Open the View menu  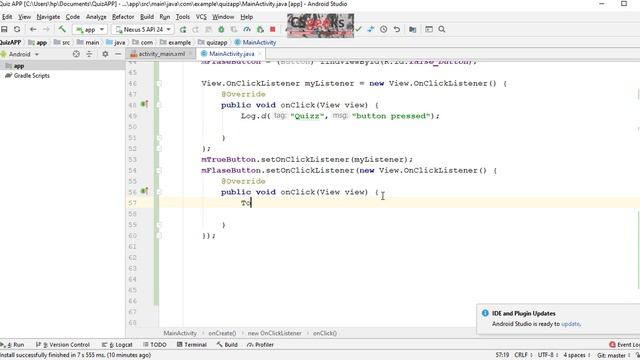pos(24,17)
